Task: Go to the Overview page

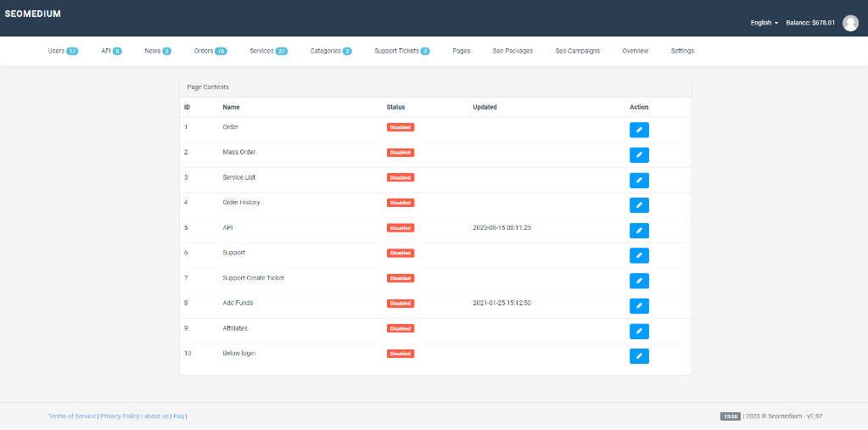Action: pyautogui.click(x=635, y=51)
